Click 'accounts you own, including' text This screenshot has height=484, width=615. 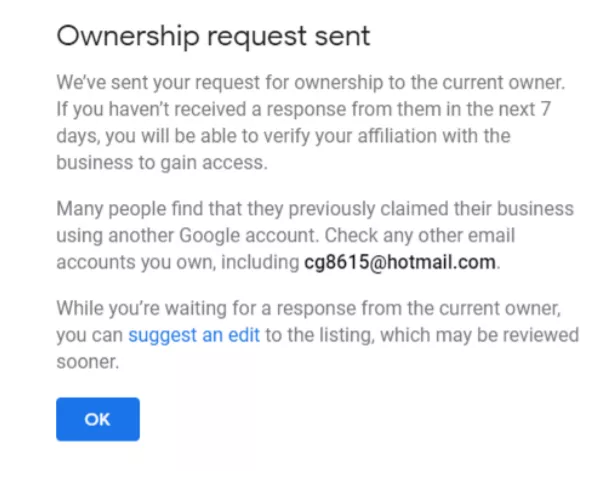click(x=178, y=262)
